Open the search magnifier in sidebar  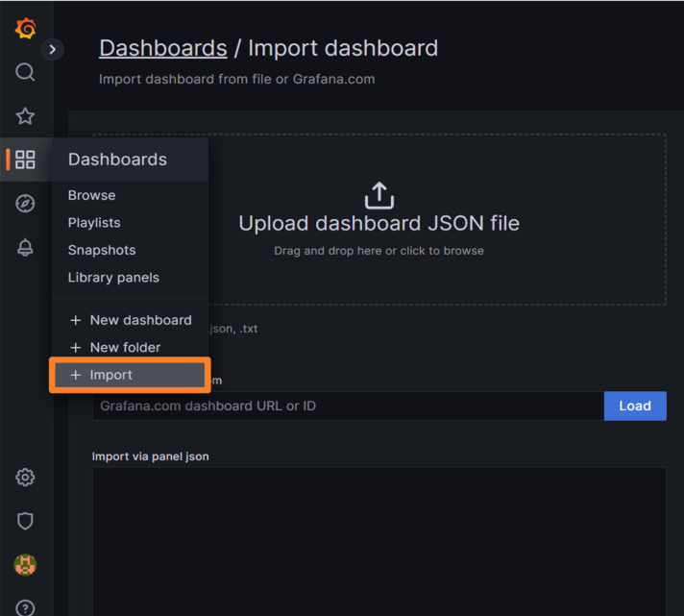[x=25, y=72]
